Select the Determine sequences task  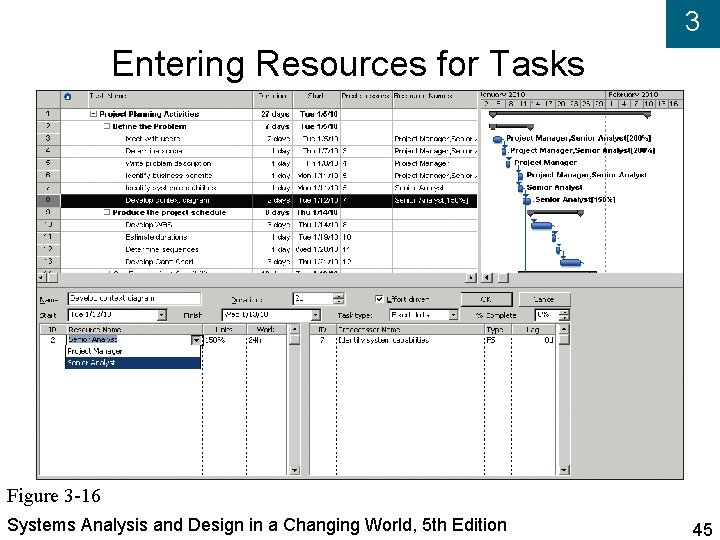click(x=162, y=249)
